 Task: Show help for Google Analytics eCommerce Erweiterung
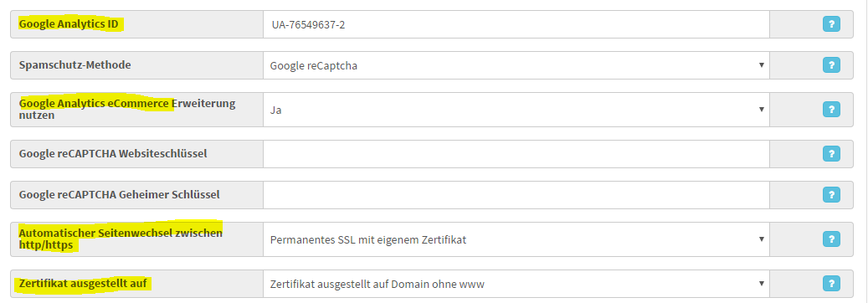(831, 109)
